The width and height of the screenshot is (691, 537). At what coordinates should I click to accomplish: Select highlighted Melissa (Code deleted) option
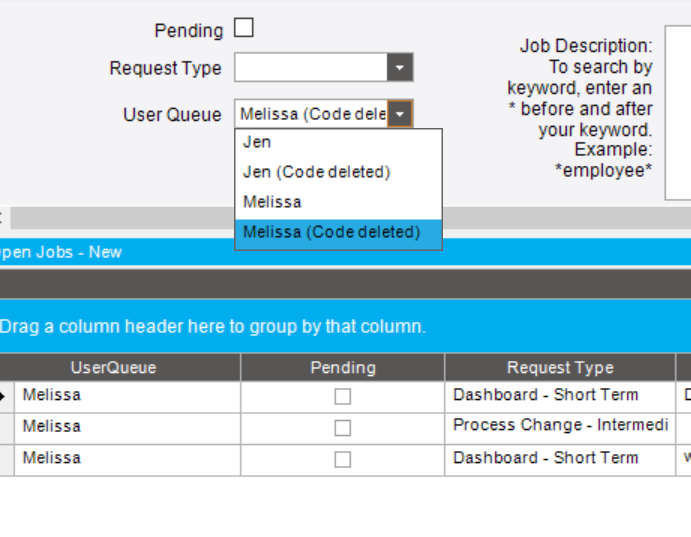tap(338, 232)
